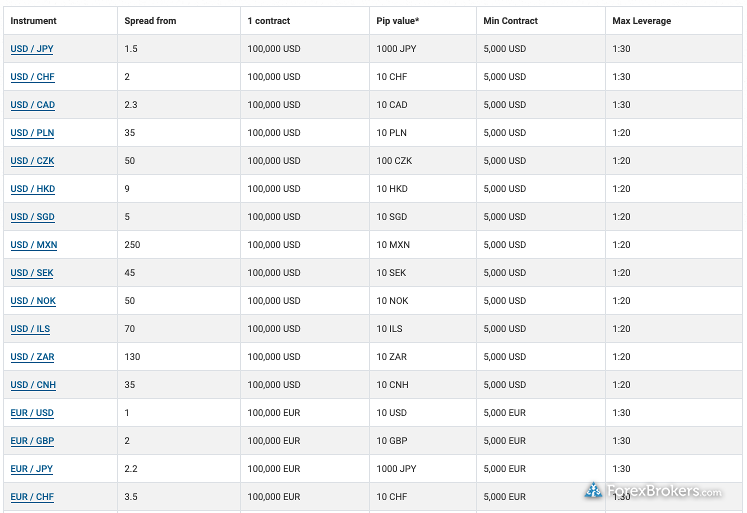Open the USD / CHF instrument link
This screenshot has height=513, width=747.
(x=32, y=77)
